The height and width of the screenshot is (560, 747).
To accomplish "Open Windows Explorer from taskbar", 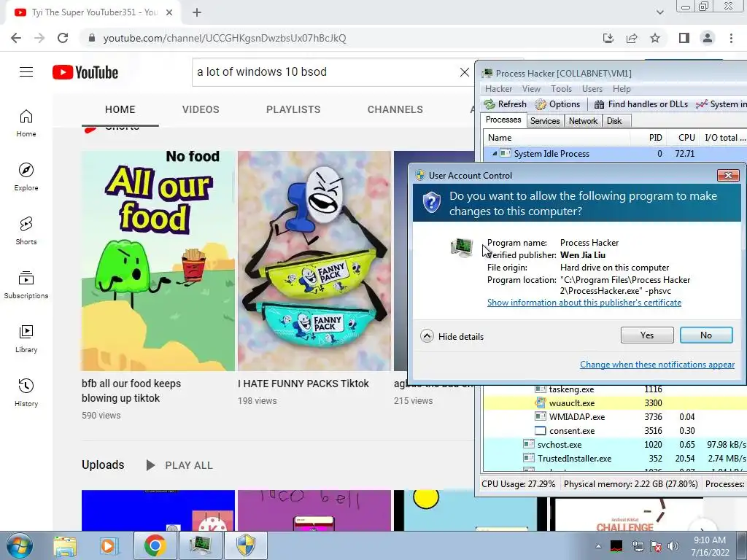I will tap(65, 545).
